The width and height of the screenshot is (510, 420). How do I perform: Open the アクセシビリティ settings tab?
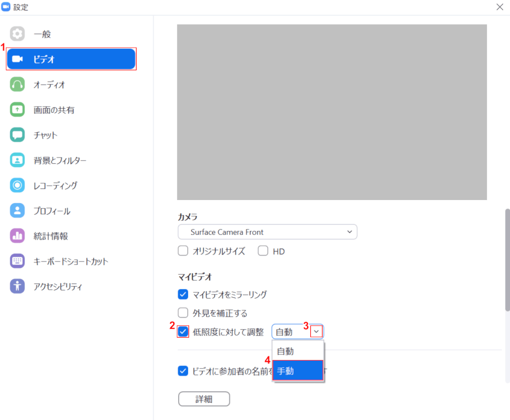(58, 286)
